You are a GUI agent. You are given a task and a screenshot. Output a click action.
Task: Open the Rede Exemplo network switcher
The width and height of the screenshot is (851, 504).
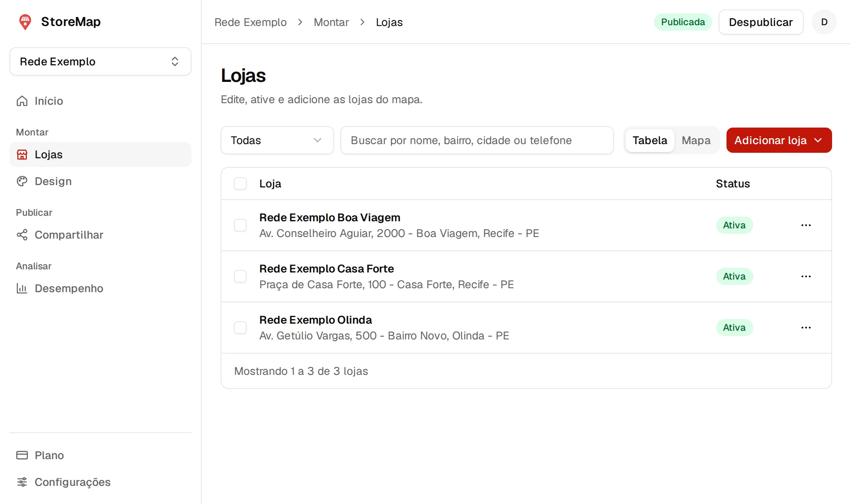click(x=100, y=61)
